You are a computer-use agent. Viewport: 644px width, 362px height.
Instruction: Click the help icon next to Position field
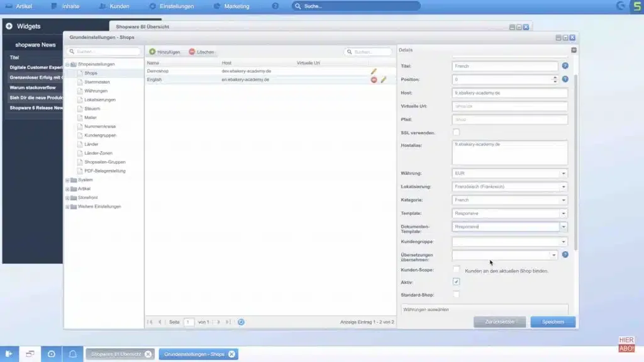click(565, 79)
